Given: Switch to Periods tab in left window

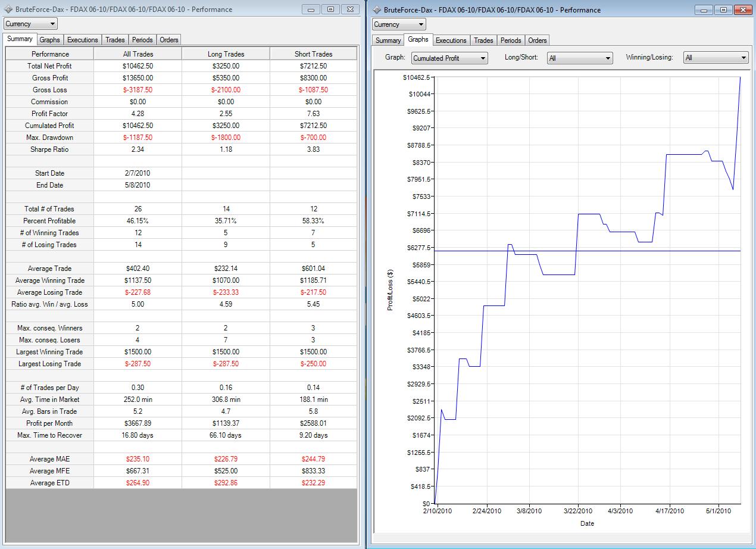Looking at the screenshot, I should [x=142, y=40].
